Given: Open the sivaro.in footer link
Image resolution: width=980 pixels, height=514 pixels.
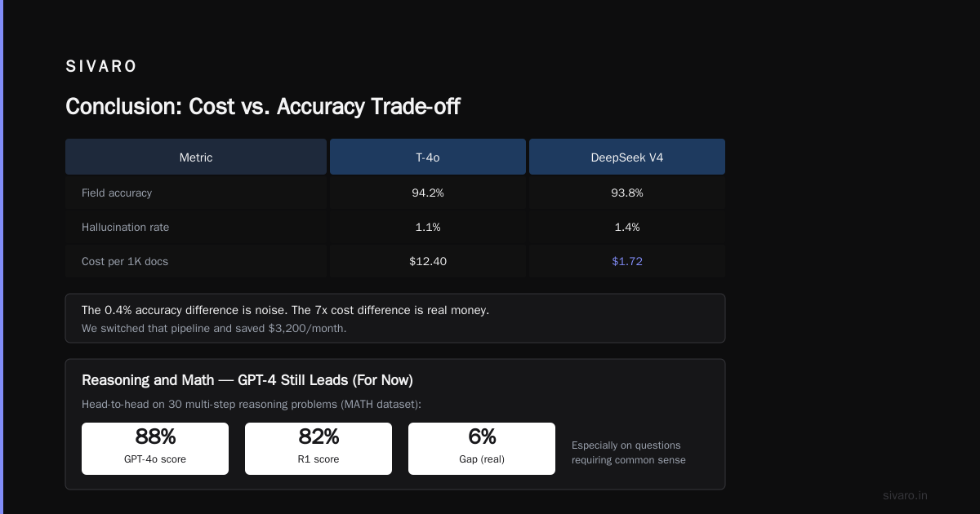Looking at the screenshot, I should click(906, 495).
